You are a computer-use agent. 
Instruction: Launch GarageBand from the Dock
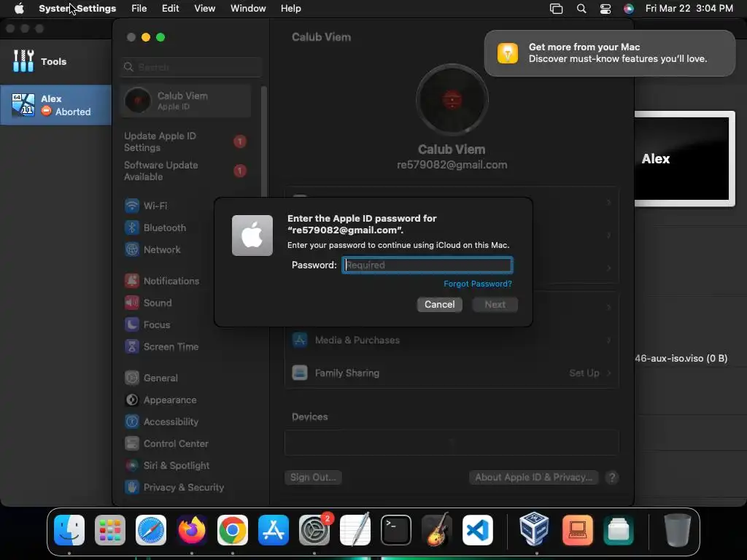(437, 530)
